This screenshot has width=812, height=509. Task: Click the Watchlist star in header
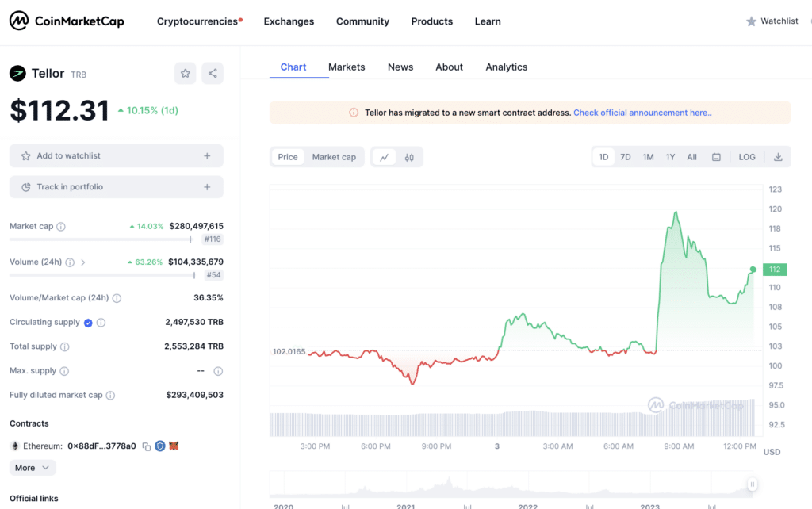pyautogui.click(x=751, y=21)
